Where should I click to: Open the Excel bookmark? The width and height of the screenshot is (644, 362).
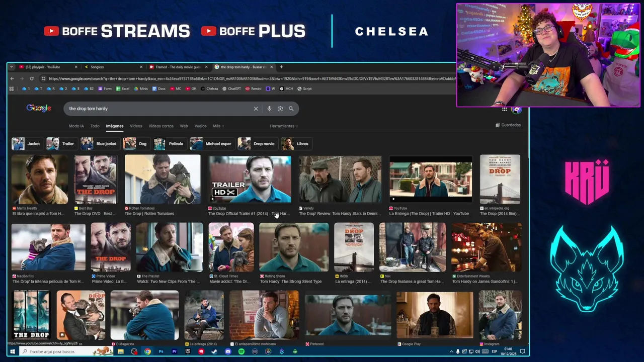[123, 88]
